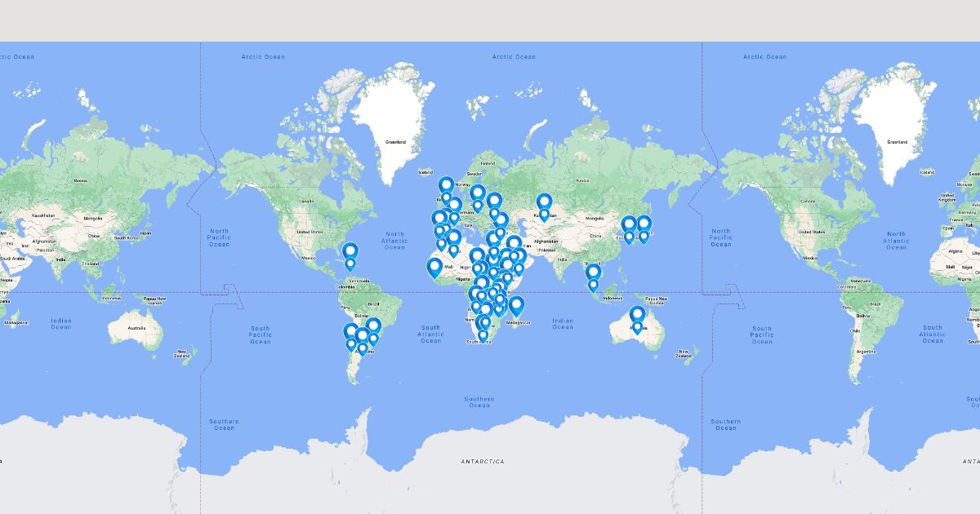Open the westernmost large pin in South America
Image resolution: width=980 pixels, height=514 pixels.
click(x=351, y=333)
